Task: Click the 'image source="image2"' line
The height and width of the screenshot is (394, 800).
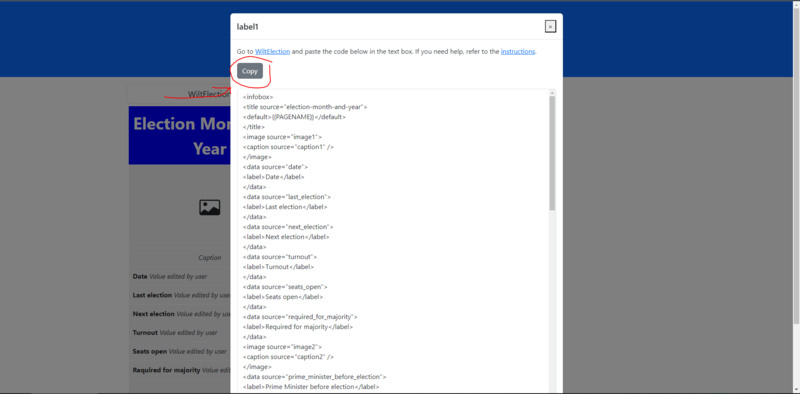Action: (282, 347)
